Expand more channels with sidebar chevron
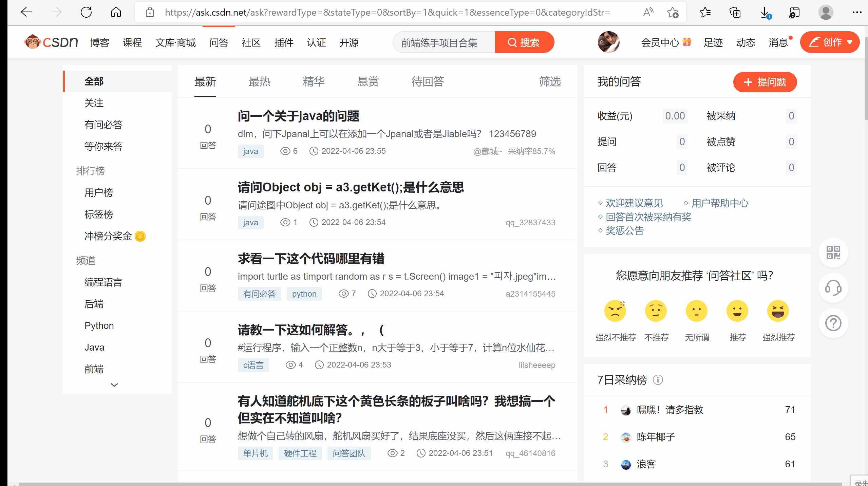The width and height of the screenshot is (868, 486). point(114,385)
